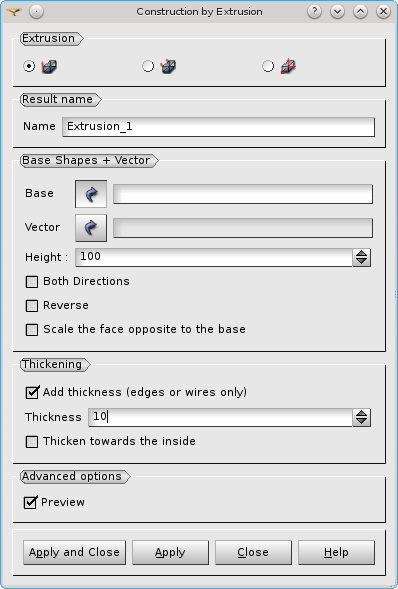Viewport: 398px width, 589px height.
Task: Click the Vector selection arrow button
Action: point(91,228)
